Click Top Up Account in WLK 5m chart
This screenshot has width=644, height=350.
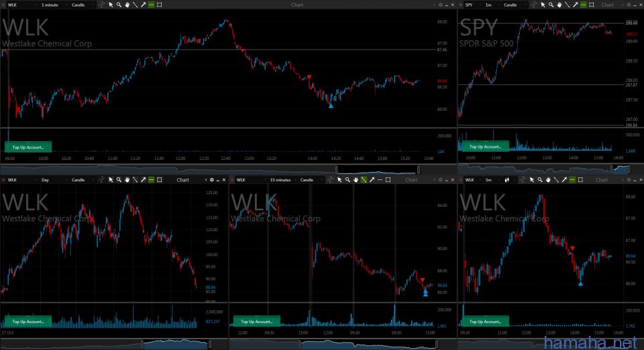(x=485, y=321)
